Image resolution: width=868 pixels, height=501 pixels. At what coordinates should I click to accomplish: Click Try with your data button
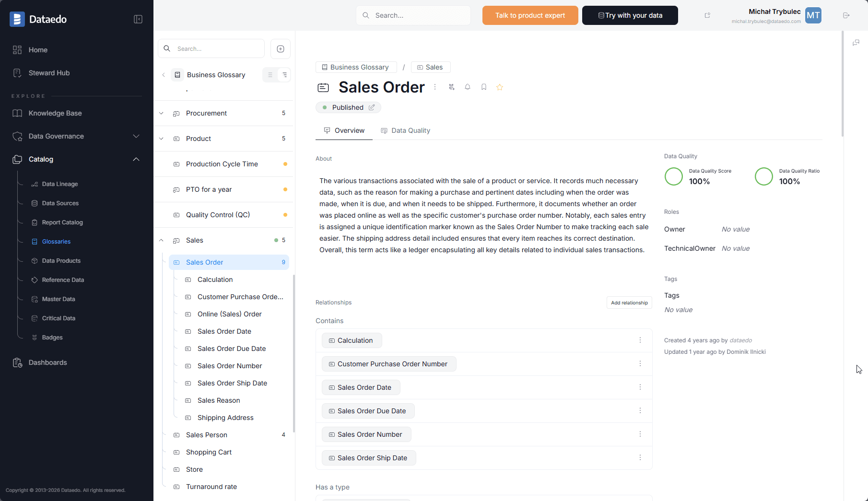tap(630, 15)
